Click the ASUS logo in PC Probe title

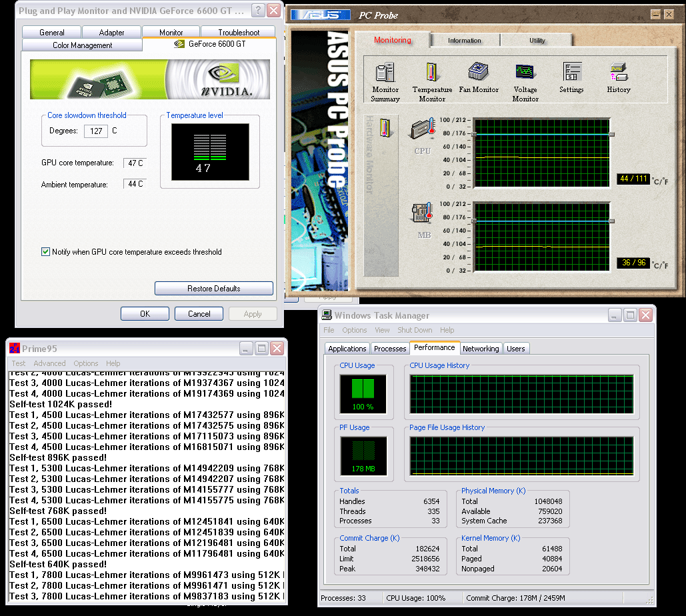(x=321, y=15)
